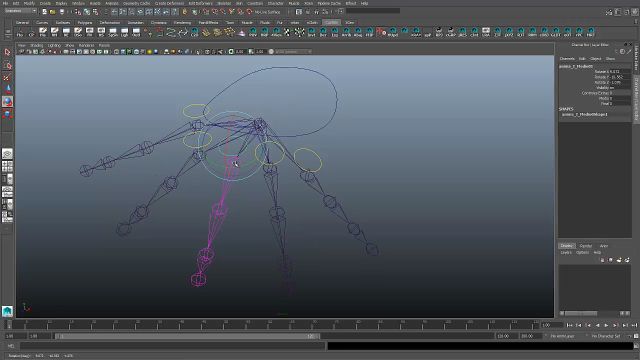Screen dimensions: 640x360
Task: Open the menu set dropdown
Action: tap(20, 11)
